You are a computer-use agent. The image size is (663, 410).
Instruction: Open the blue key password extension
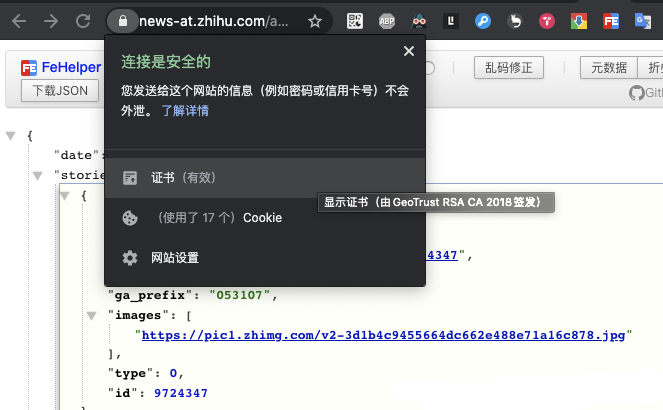(483, 21)
